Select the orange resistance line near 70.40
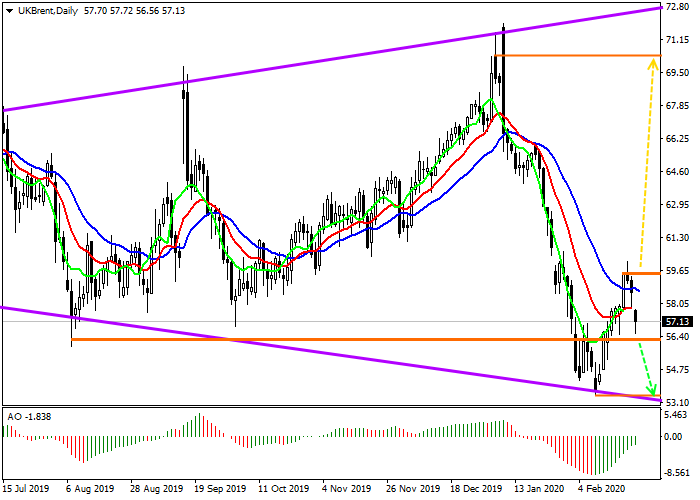This screenshot has height=500, width=700. pyautogui.click(x=580, y=55)
